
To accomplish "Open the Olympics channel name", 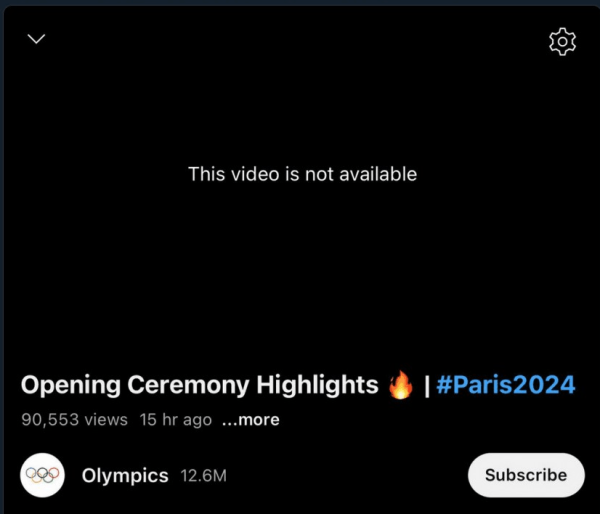I will 125,476.
